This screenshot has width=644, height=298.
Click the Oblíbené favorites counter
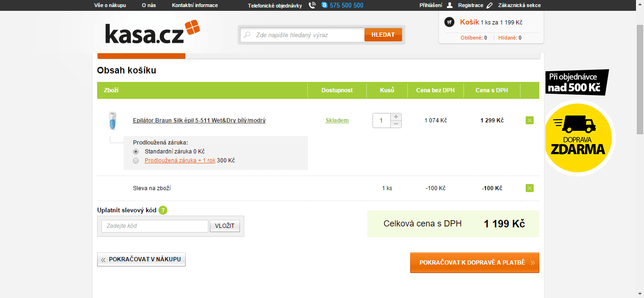(474, 38)
